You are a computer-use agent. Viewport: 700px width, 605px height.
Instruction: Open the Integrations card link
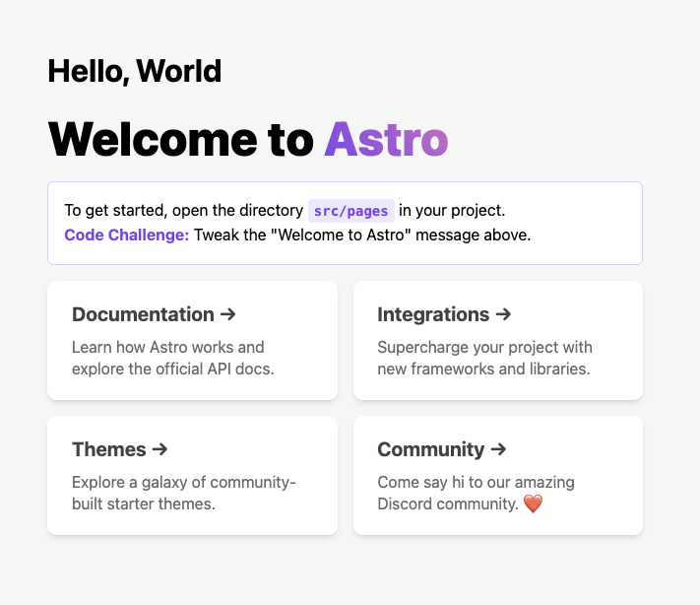pyautogui.click(x=498, y=341)
